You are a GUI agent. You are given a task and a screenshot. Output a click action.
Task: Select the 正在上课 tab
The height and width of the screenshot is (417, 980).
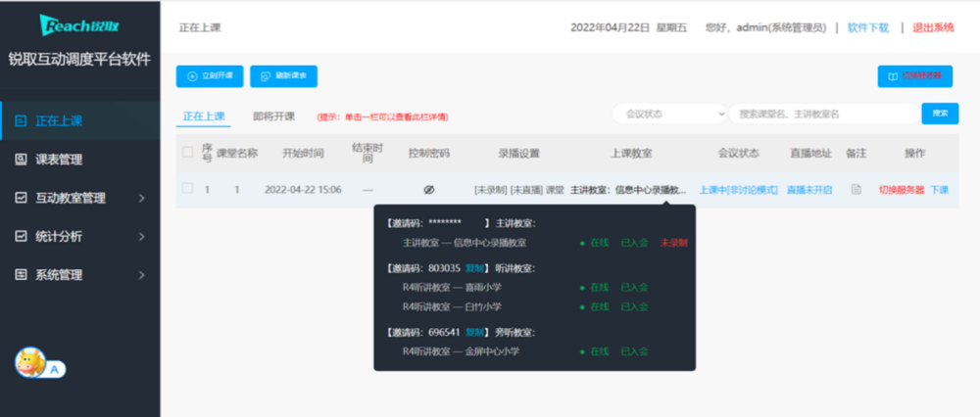204,116
